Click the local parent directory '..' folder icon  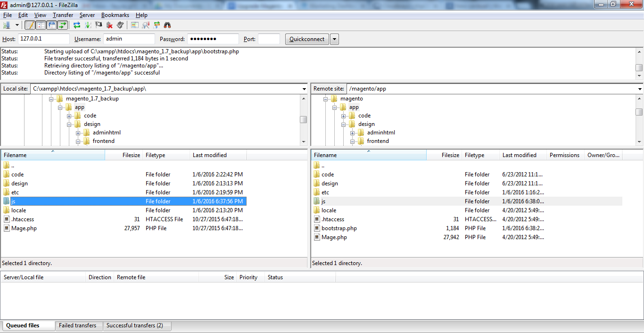coord(6,166)
